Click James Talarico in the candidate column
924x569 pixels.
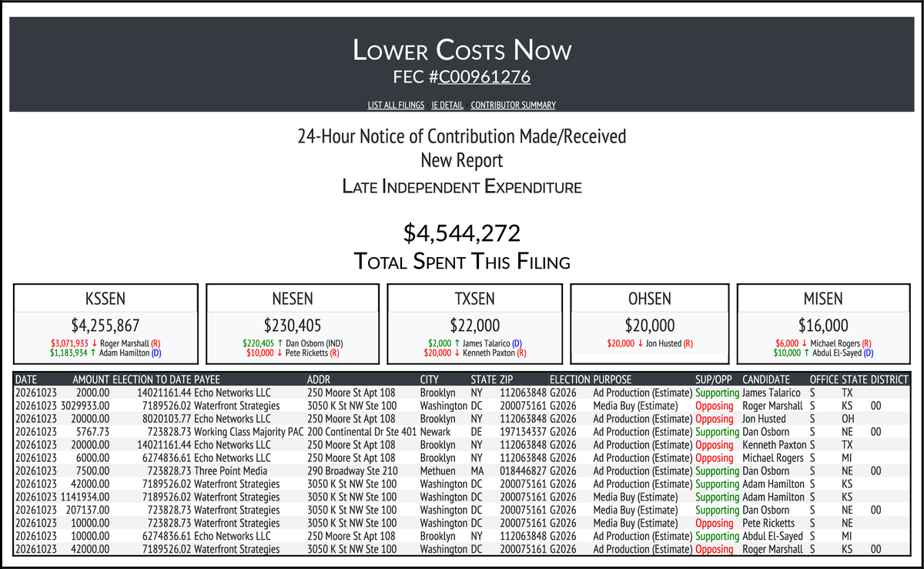point(772,393)
